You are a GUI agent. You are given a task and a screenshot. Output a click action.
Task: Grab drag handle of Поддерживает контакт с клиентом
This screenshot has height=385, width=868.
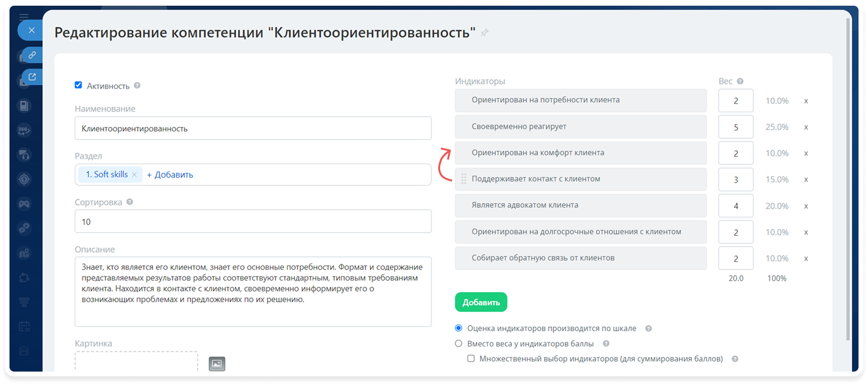tap(464, 179)
